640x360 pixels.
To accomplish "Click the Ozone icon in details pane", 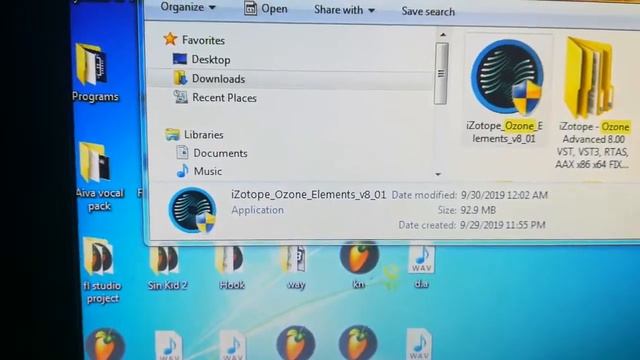I will 192,210.
